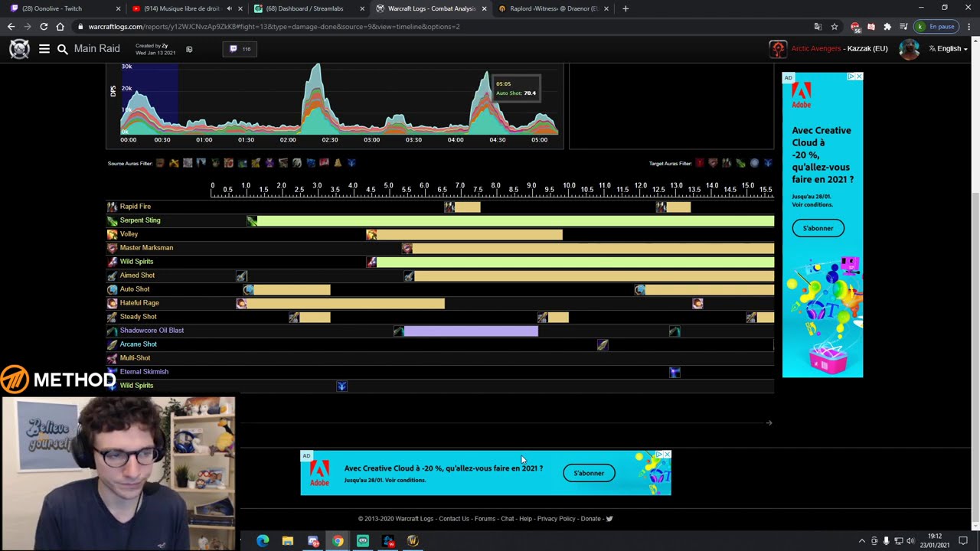This screenshot has height=551, width=980.
Task: Open File Explorer from the taskbar
Action: click(x=288, y=541)
